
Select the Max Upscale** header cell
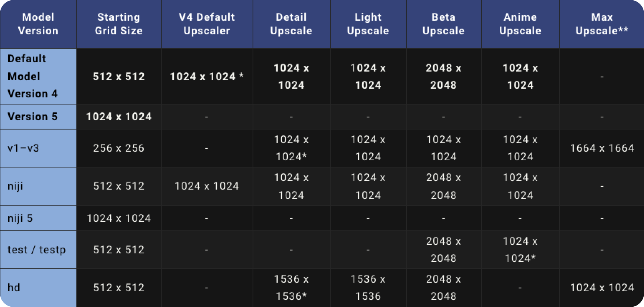click(x=602, y=24)
